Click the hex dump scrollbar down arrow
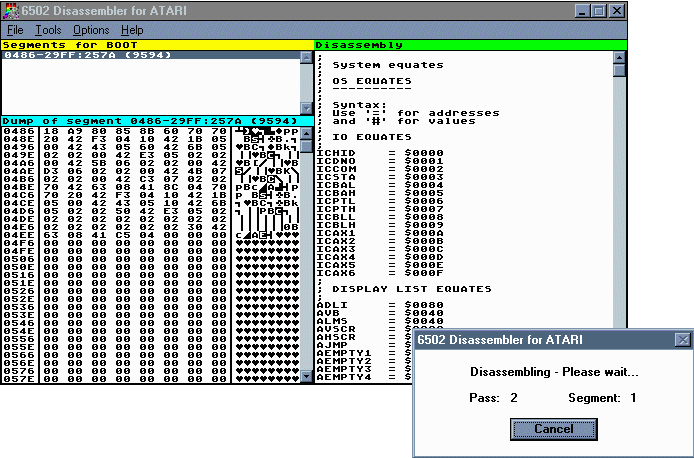 pyautogui.click(x=306, y=377)
